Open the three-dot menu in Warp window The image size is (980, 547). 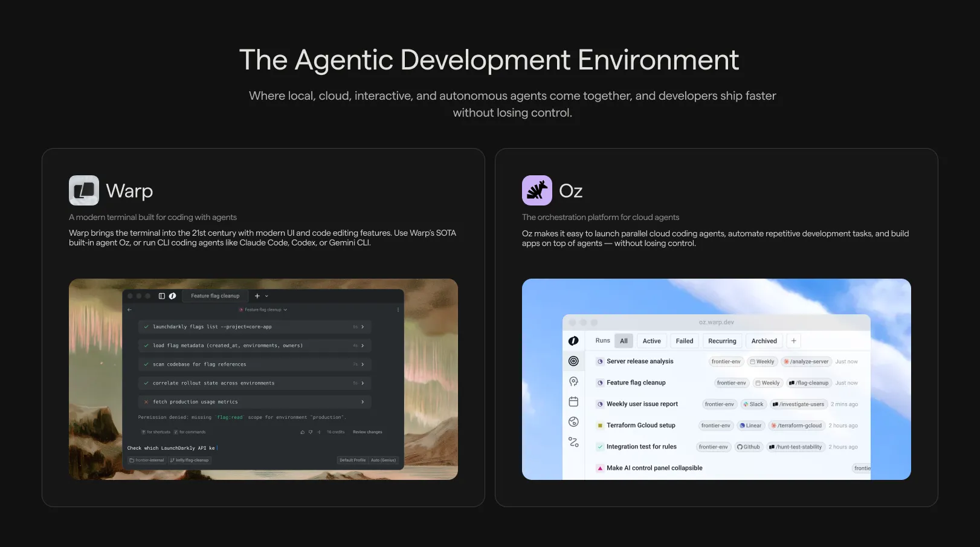pyautogui.click(x=398, y=309)
